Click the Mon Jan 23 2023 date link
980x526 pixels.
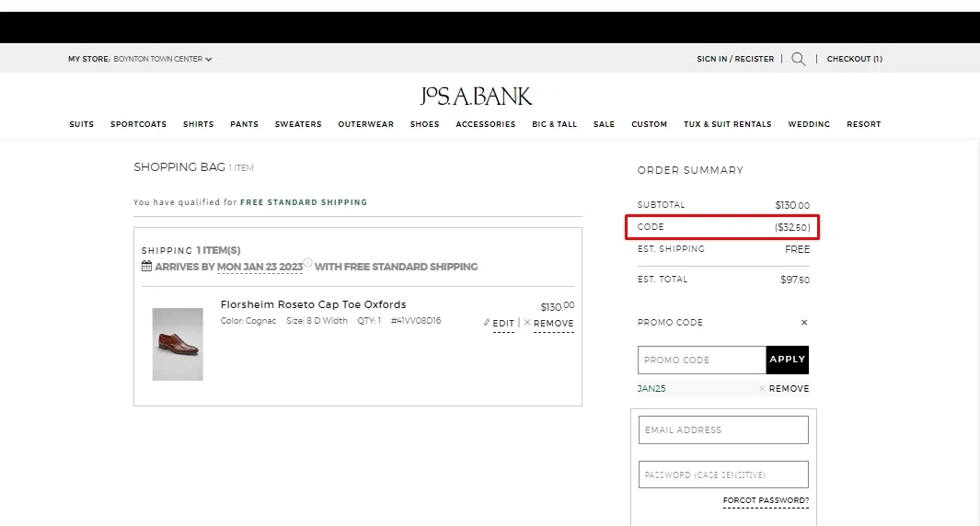click(x=259, y=267)
